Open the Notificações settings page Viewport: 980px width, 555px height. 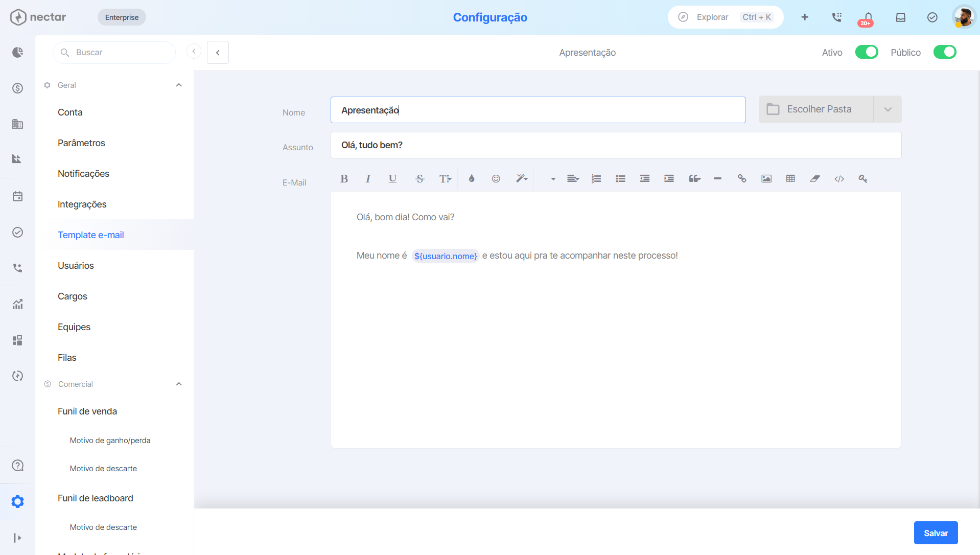click(x=83, y=174)
